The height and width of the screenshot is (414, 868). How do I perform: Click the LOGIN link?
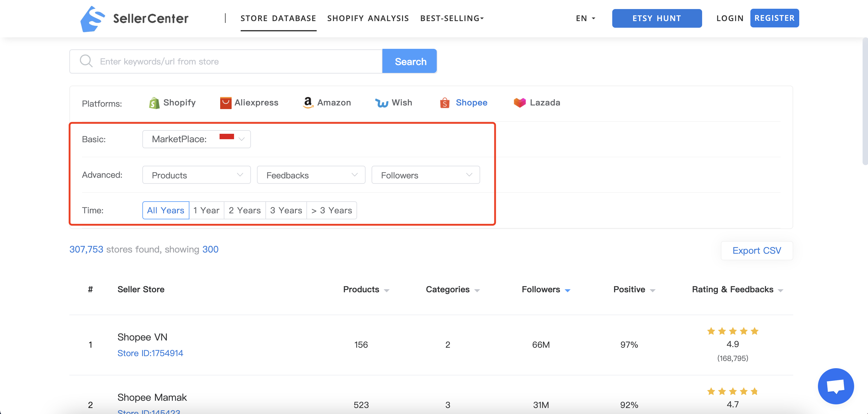[x=730, y=18]
